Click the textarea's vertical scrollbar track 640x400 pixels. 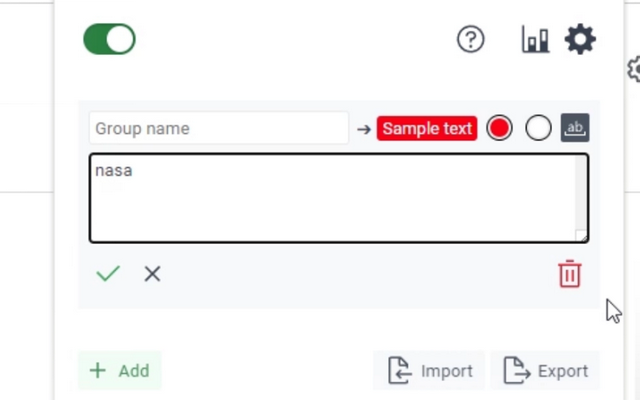(580, 192)
